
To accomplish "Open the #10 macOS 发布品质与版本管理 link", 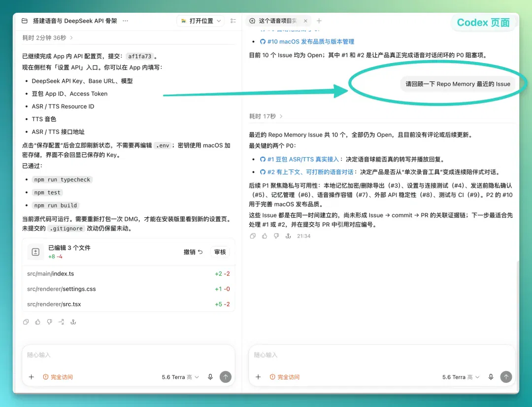I will pos(307,42).
